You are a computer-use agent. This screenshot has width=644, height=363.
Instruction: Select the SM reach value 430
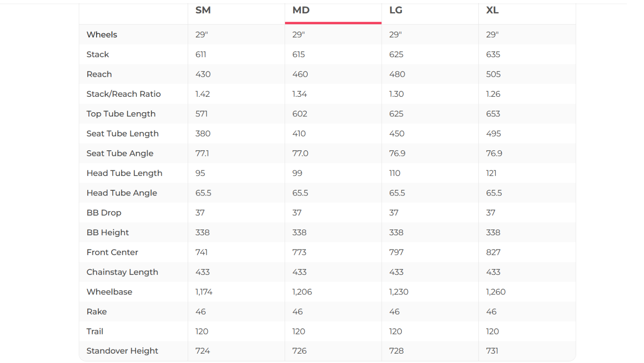pos(203,74)
